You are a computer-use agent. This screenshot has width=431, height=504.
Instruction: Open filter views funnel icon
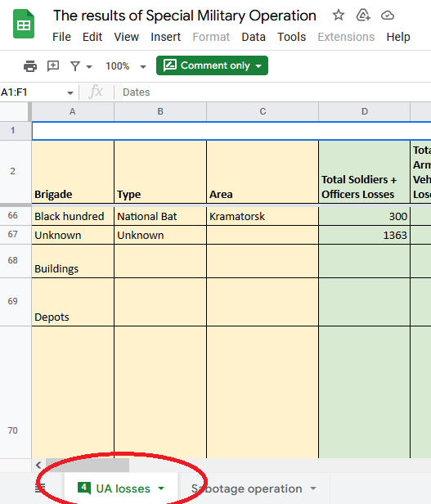pos(75,66)
